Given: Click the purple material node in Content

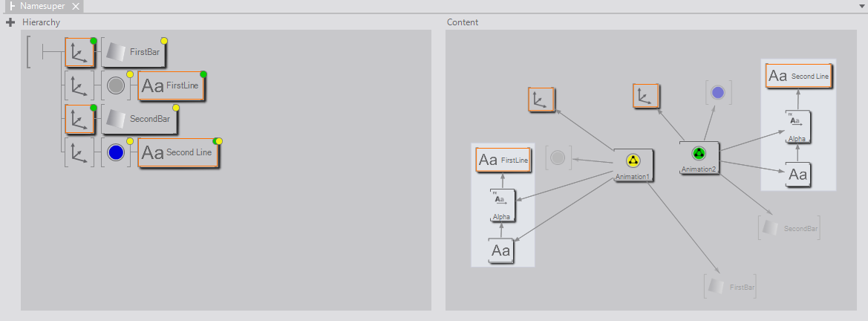Looking at the screenshot, I should [x=717, y=93].
